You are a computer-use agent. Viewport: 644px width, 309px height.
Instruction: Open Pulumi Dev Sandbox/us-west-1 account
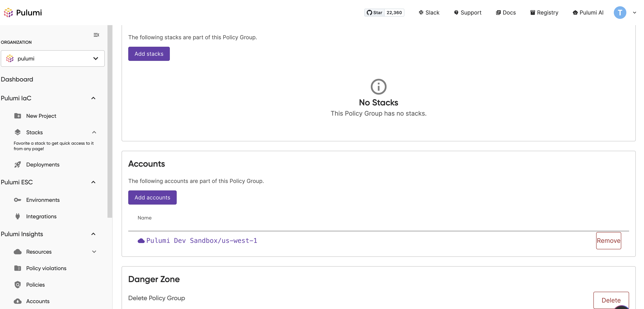[202, 240]
